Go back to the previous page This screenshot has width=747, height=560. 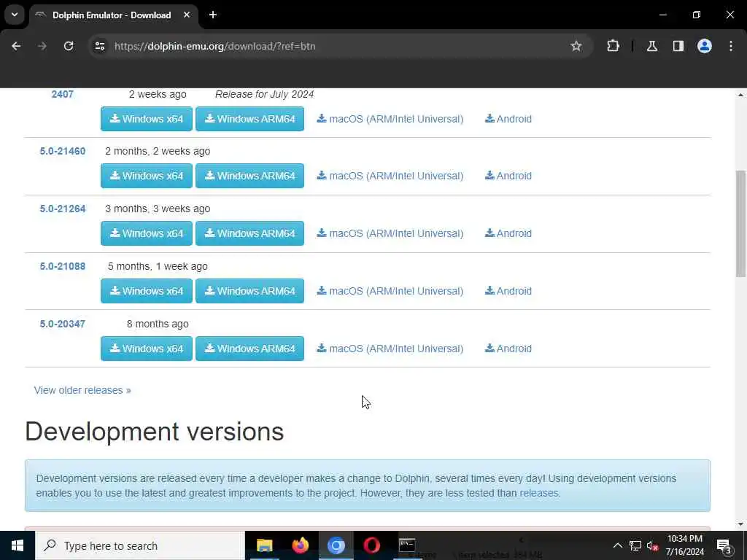(x=16, y=46)
